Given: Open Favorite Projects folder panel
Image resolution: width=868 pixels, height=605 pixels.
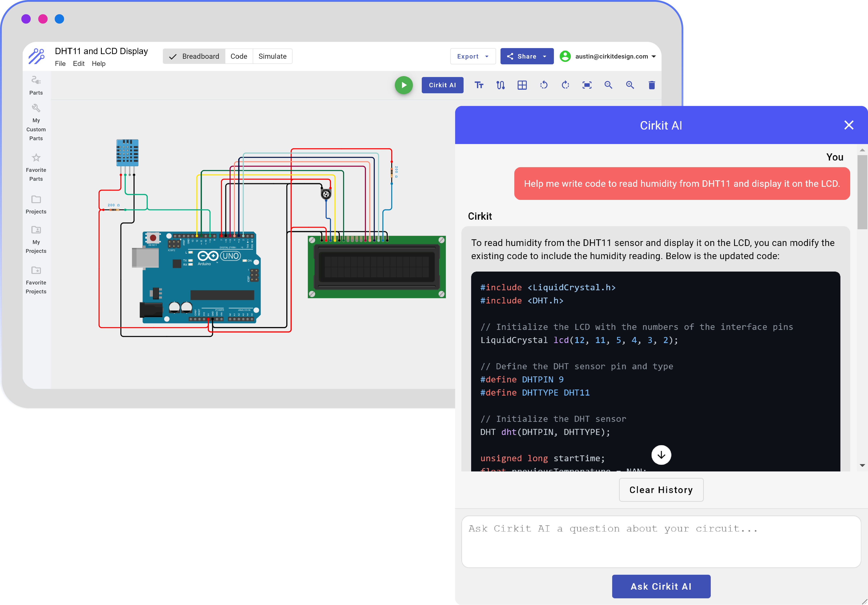Looking at the screenshot, I should [36, 280].
